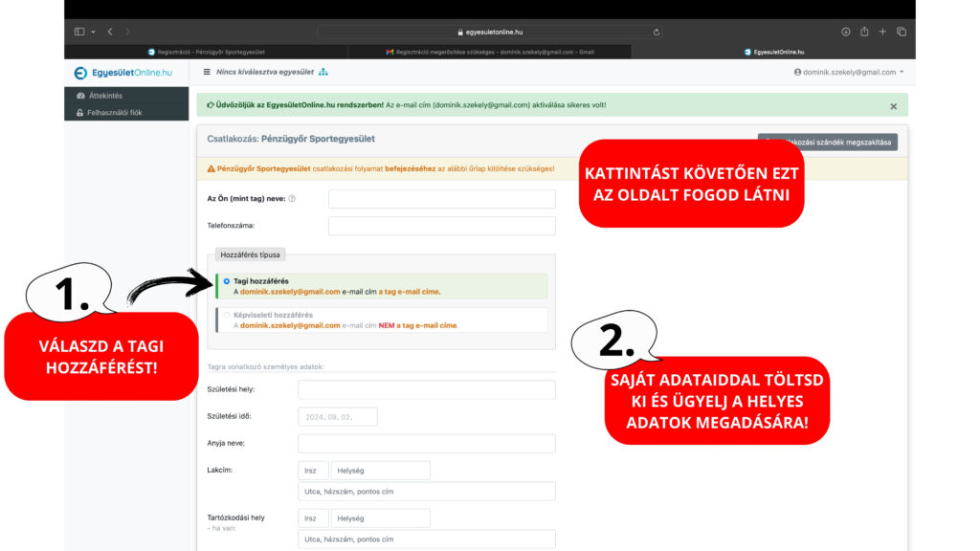
Task: Open the browser sidebar toggle icon
Action: click(79, 32)
